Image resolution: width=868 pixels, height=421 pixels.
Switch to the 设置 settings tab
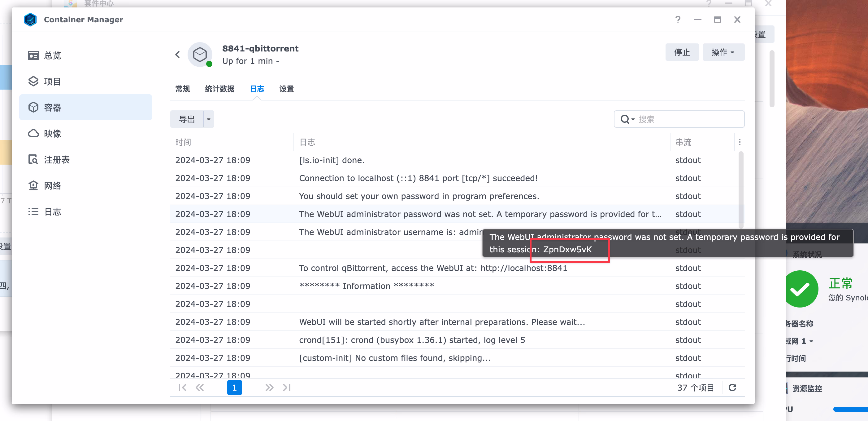tap(286, 89)
